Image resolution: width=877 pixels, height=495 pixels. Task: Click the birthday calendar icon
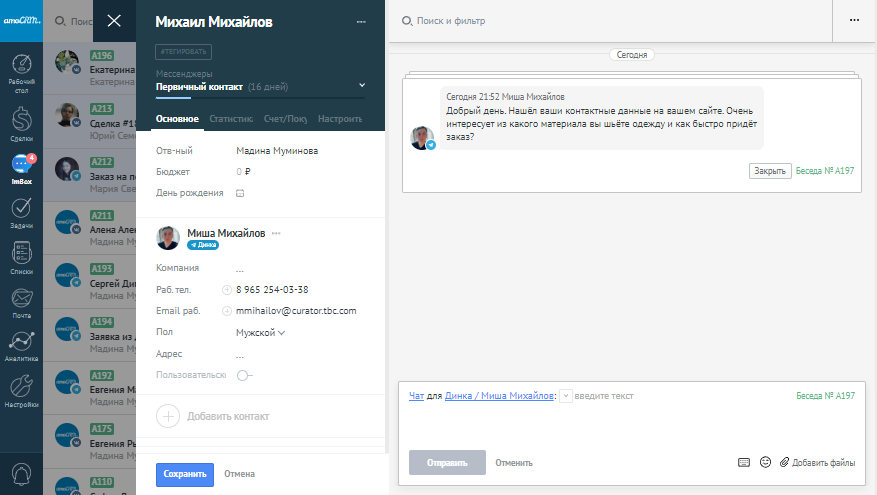[240, 192]
